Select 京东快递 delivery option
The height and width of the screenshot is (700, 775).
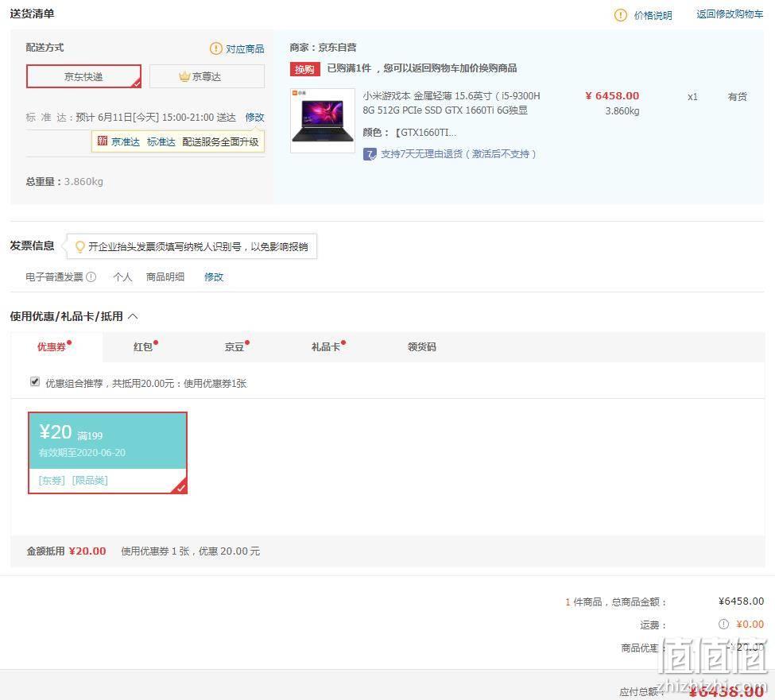click(x=83, y=76)
